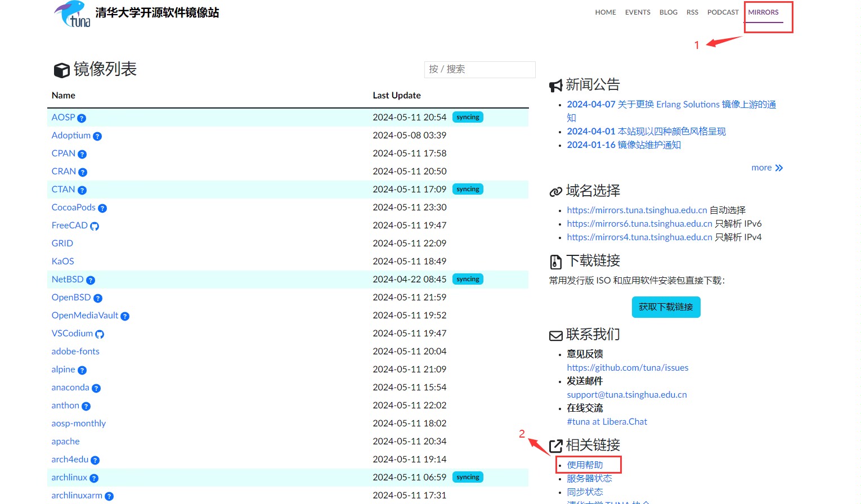Open the adobe-fonts mirror link

point(75,352)
